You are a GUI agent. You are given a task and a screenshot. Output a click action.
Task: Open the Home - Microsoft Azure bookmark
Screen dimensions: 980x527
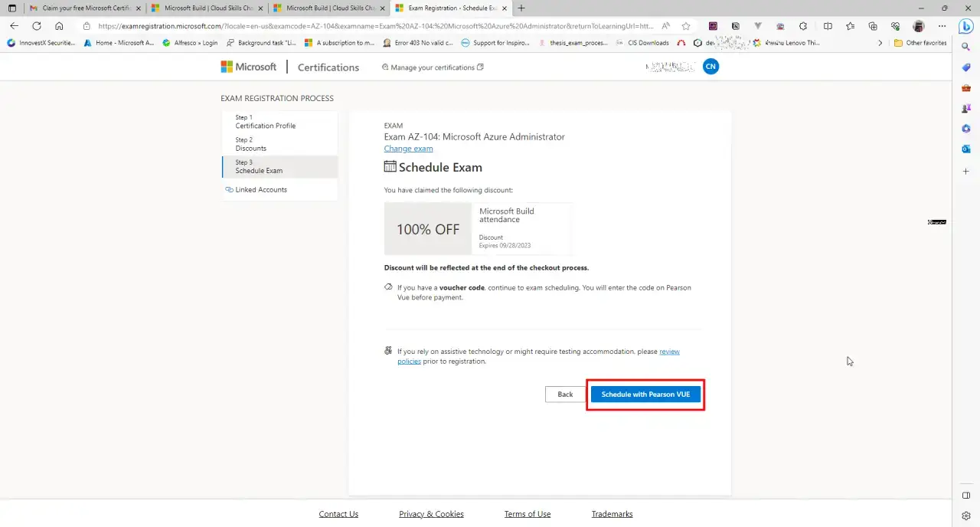coord(119,43)
